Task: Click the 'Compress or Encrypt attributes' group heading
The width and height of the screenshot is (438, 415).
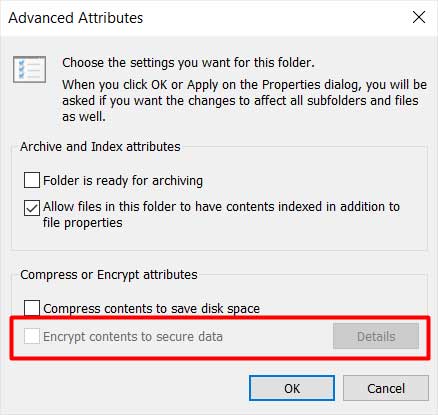Action: click(109, 275)
